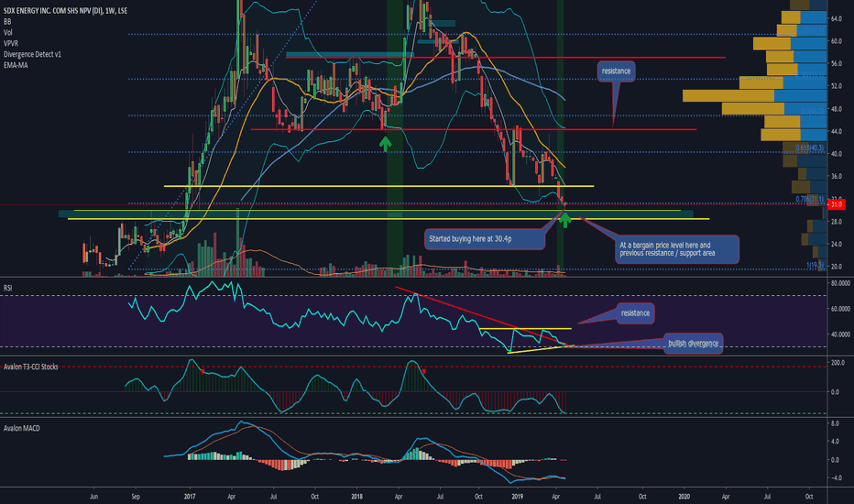Click the 44.0 price axis label
The width and height of the screenshot is (854, 504).
pyautogui.click(x=836, y=131)
